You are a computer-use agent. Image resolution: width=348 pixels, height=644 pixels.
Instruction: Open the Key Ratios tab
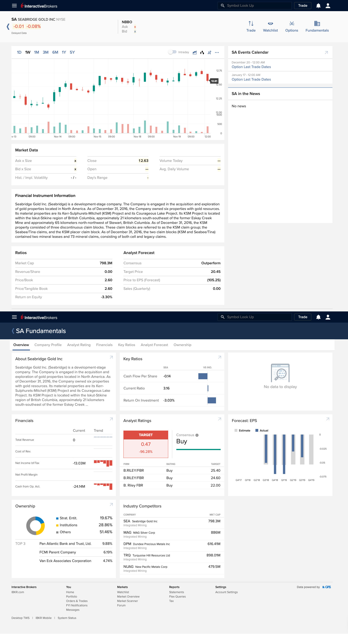coord(127,345)
